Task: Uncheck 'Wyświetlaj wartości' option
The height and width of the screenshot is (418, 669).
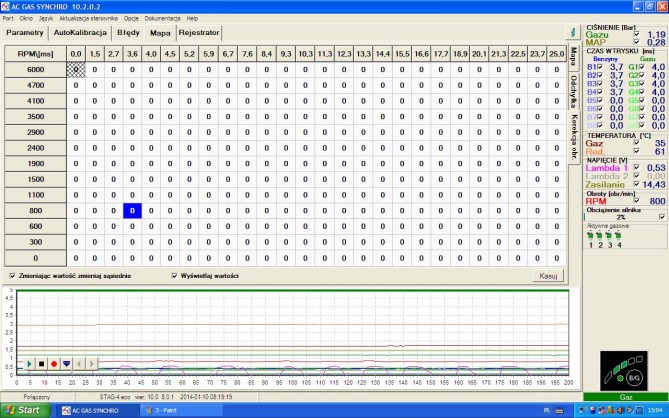Action: 174,276
